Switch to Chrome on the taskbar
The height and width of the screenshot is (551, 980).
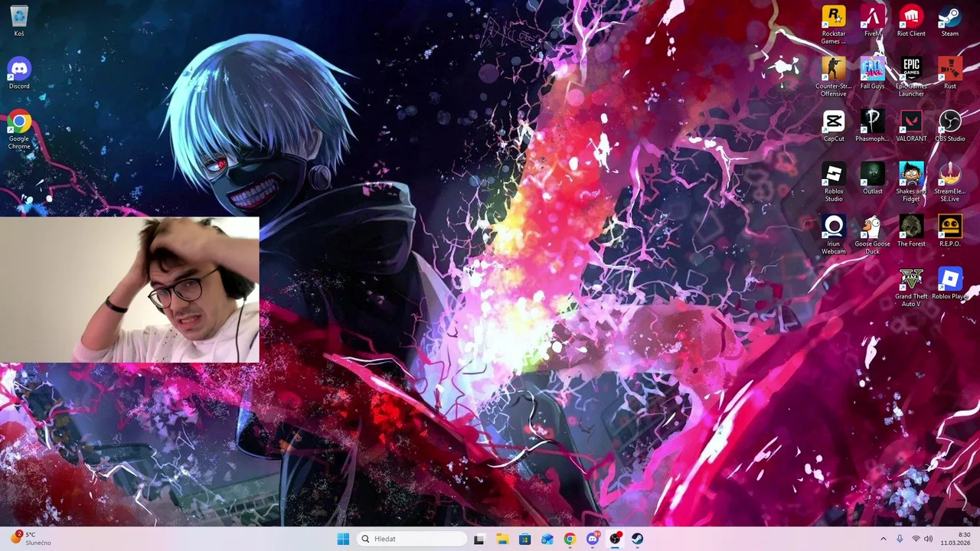click(570, 539)
